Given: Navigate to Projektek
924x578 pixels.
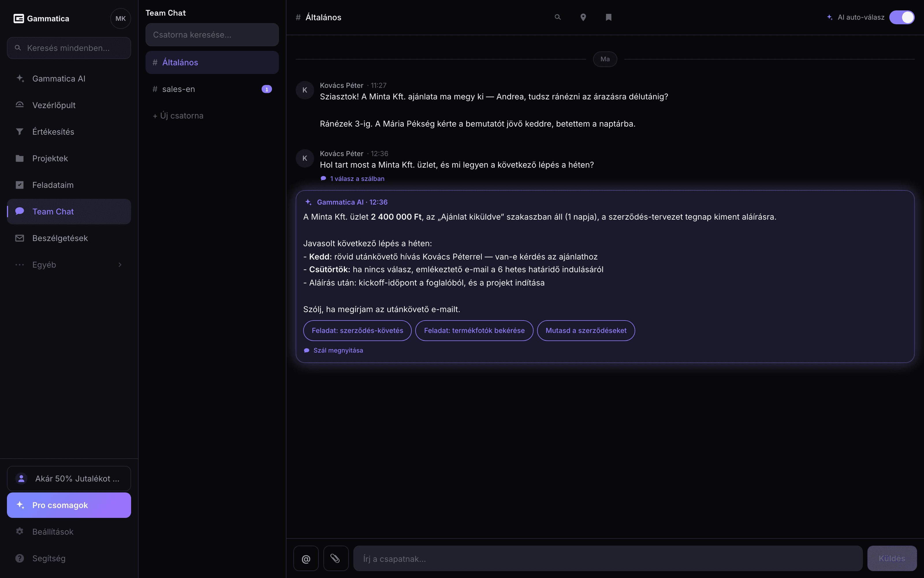Looking at the screenshot, I should click(69, 158).
